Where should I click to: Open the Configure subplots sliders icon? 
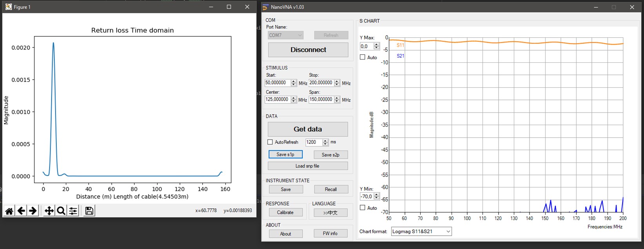[x=73, y=211]
